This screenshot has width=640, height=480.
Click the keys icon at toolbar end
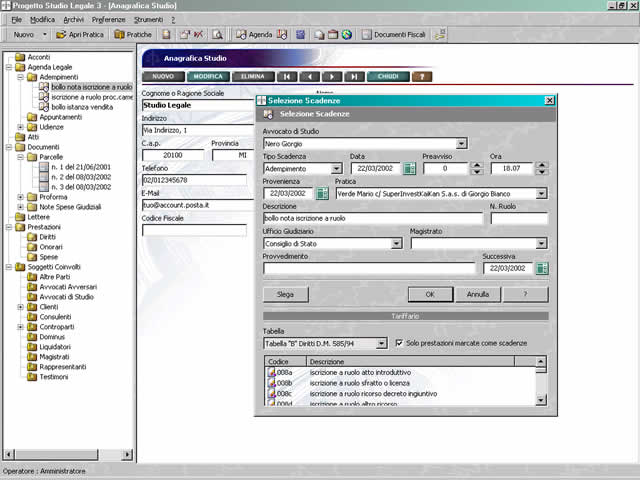(x=440, y=35)
